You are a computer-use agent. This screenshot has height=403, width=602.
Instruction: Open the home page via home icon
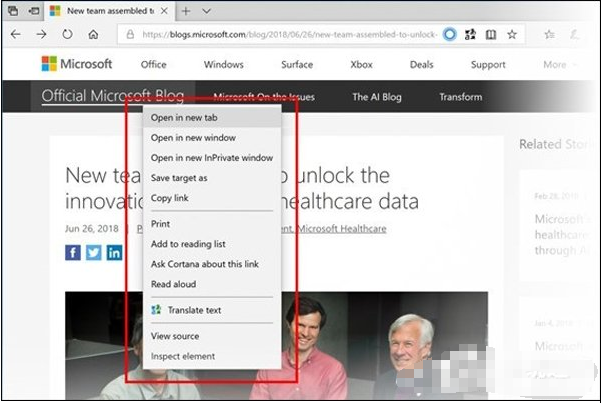[x=93, y=35]
